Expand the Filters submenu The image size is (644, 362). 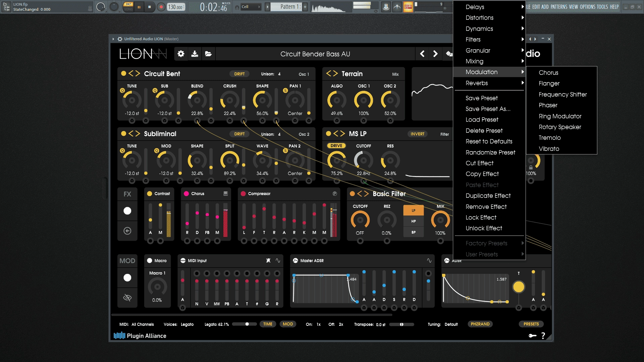point(489,40)
